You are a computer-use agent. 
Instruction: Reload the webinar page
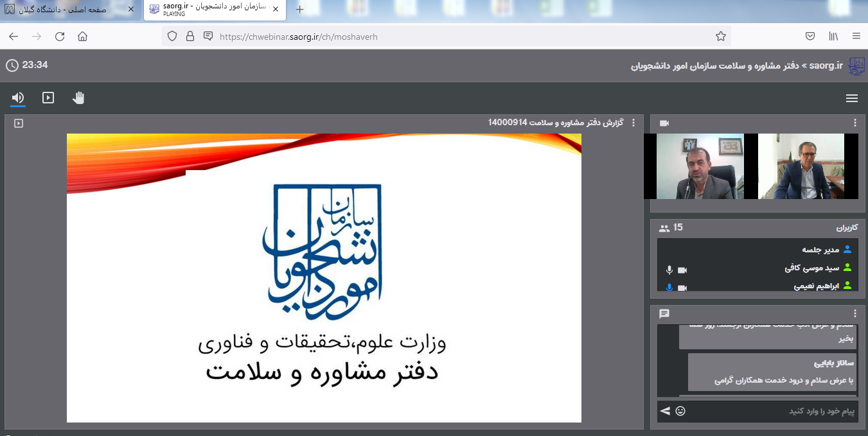pos(60,37)
